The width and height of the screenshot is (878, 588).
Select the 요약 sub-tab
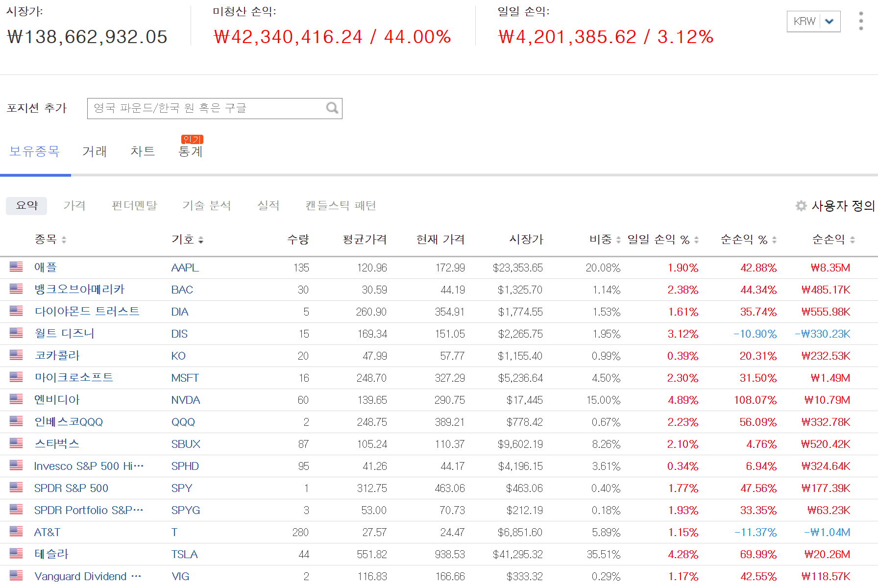pyautogui.click(x=26, y=206)
